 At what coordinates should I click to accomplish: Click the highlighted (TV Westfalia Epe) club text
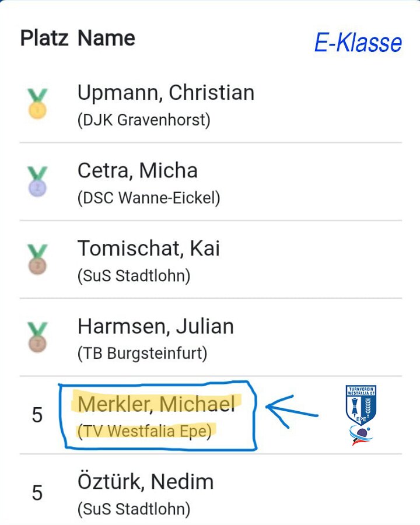click(x=145, y=431)
